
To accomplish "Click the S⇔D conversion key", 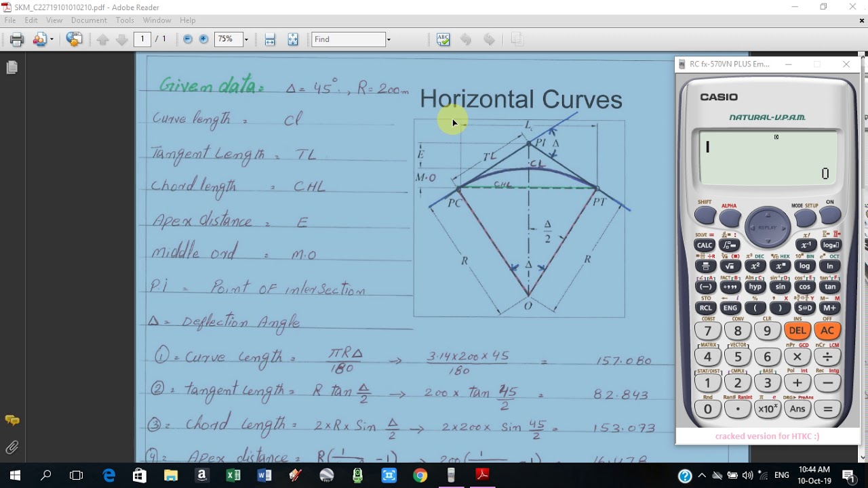I will point(805,308).
